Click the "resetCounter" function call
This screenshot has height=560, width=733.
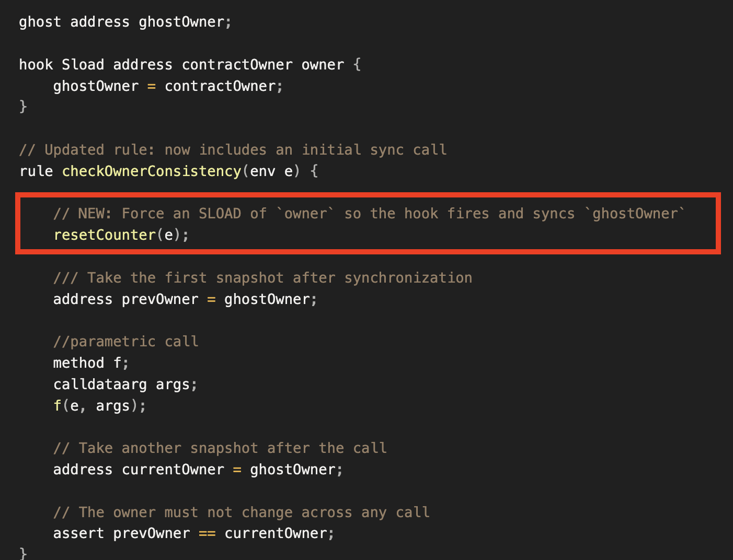tap(105, 235)
